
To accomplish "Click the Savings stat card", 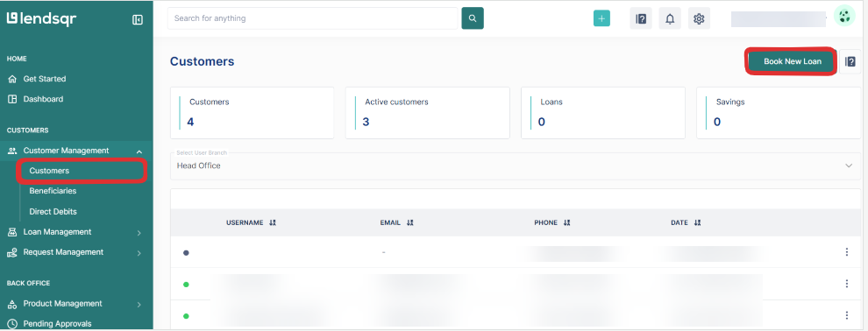I will (x=779, y=113).
